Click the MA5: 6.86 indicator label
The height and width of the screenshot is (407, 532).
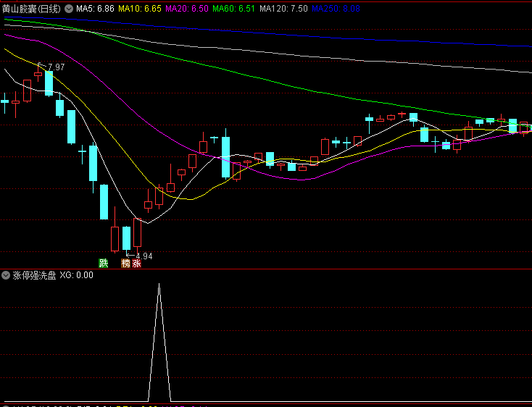pos(95,9)
